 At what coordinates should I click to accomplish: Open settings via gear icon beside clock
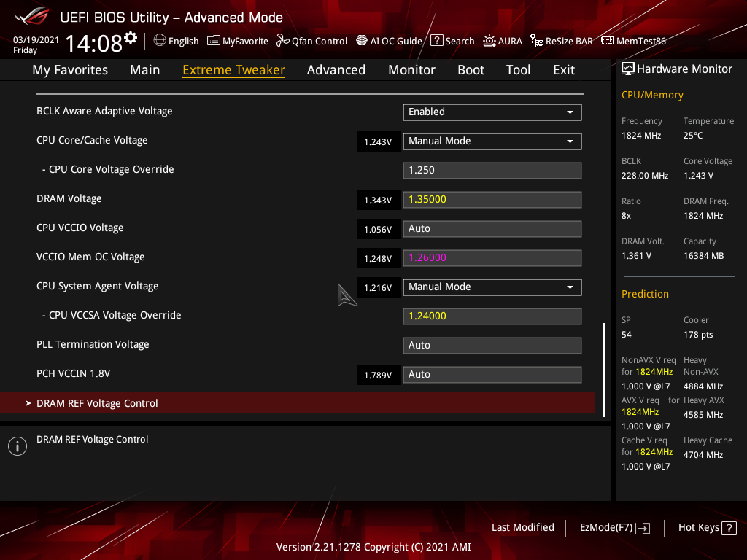click(x=131, y=38)
